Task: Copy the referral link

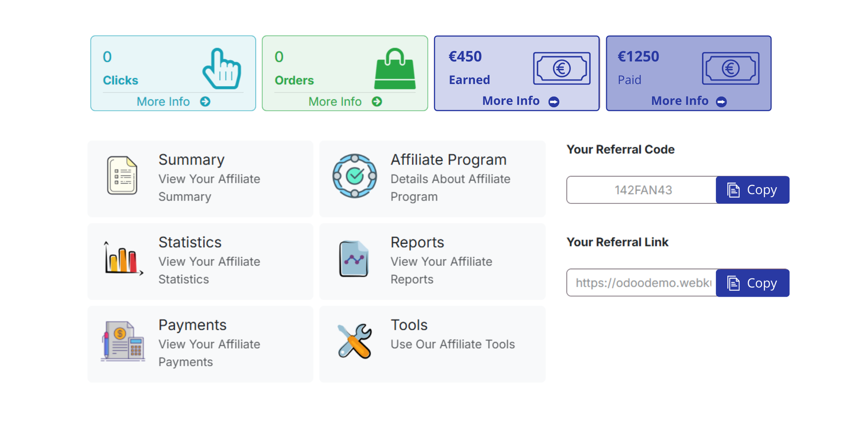Action: click(x=752, y=283)
